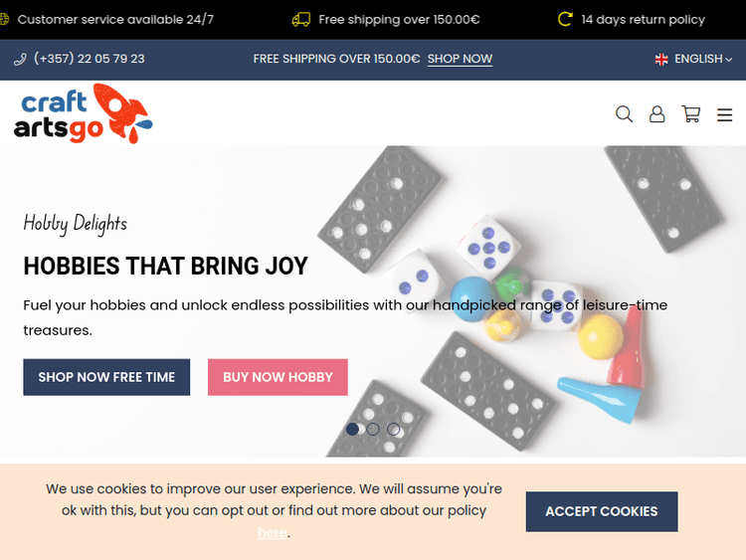Accept cookies with the banner button

602,511
